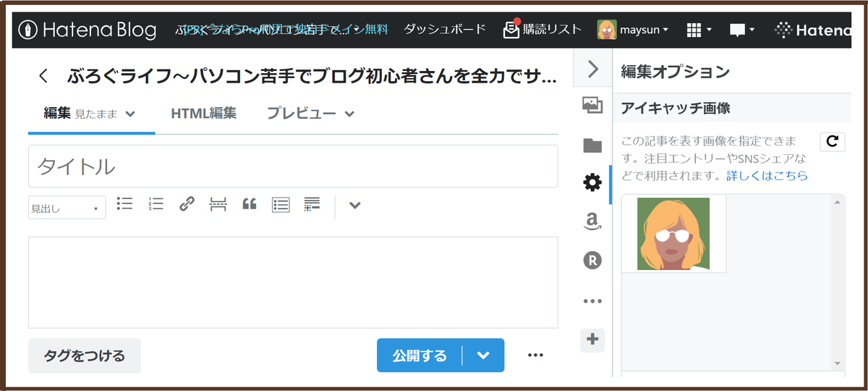Open the ダッシュボード link
The height and width of the screenshot is (391, 868).
click(444, 30)
